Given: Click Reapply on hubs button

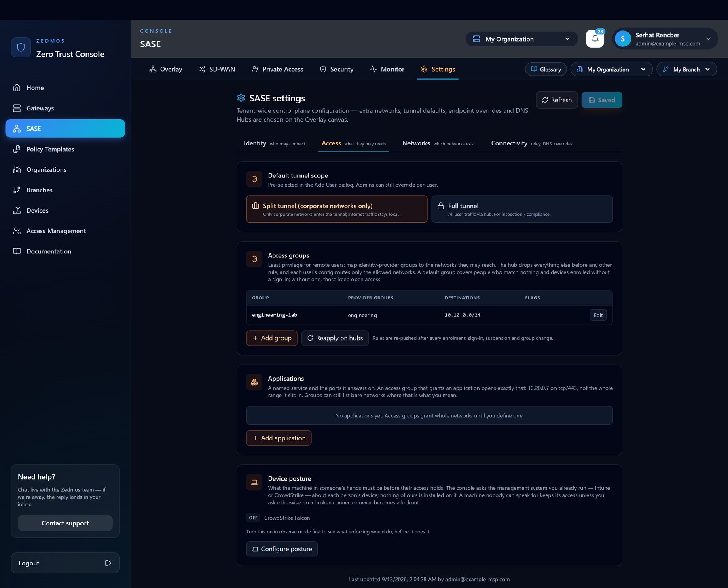Looking at the screenshot, I should 335,338.
